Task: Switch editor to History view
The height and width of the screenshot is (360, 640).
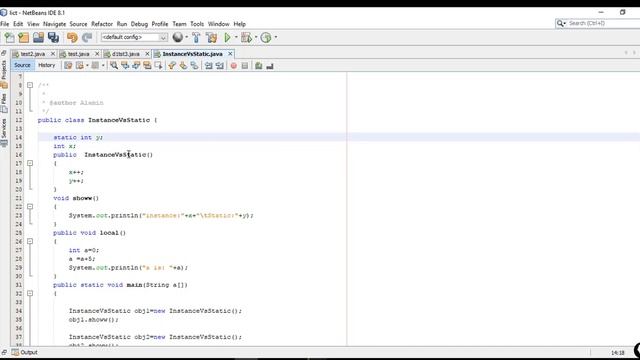Action: click(47, 65)
